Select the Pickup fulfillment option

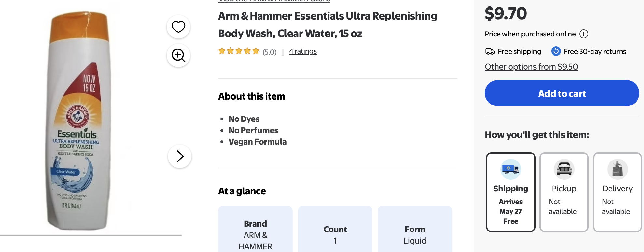point(564,192)
